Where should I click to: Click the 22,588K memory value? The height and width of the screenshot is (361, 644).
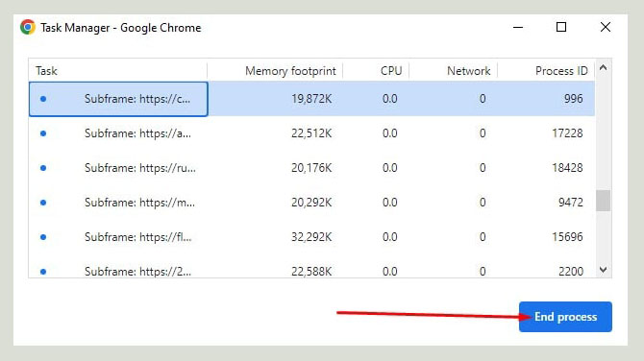tap(311, 271)
